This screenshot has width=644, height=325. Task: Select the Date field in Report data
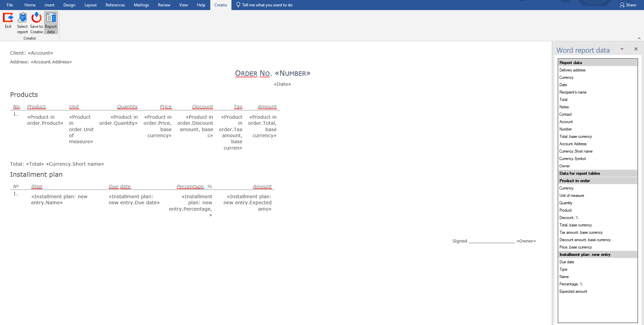[563, 85]
